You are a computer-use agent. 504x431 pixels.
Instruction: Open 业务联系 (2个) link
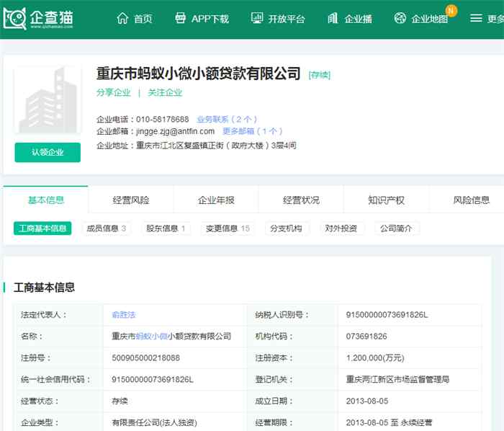(227, 120)
